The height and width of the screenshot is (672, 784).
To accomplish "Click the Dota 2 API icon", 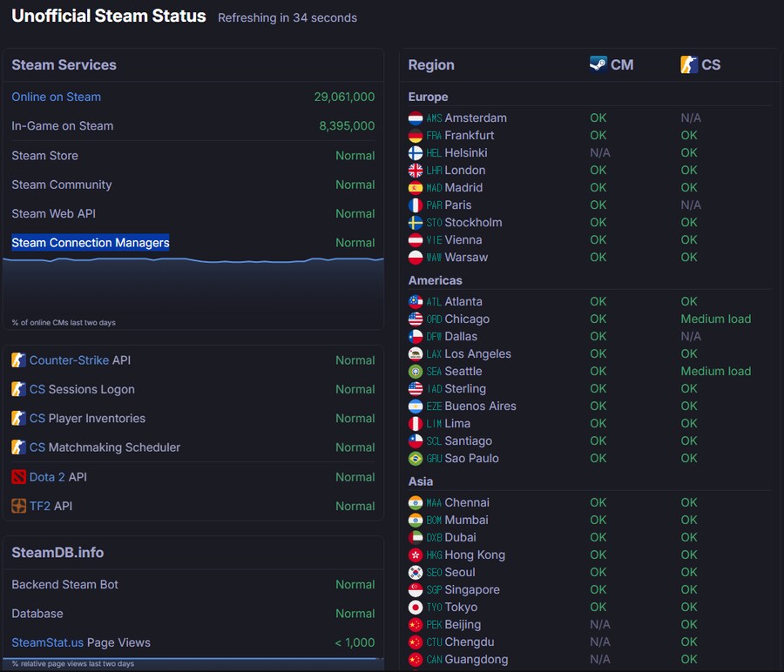I will 19,477.
